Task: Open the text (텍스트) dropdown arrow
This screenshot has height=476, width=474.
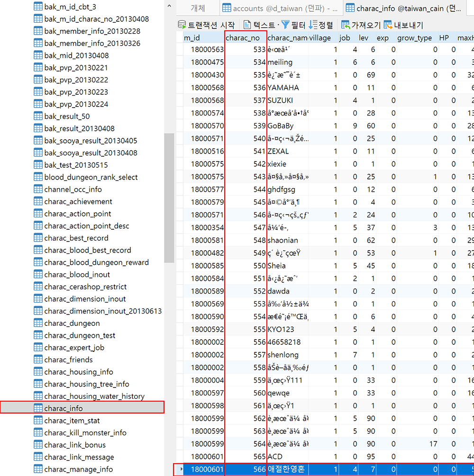Action: click(278, 25)
